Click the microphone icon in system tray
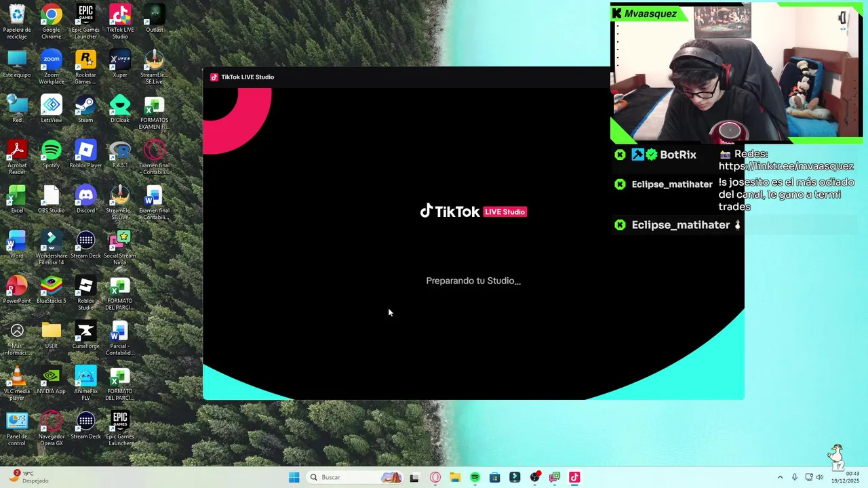This screenshot has width=868, height=488. coord(795,477)
